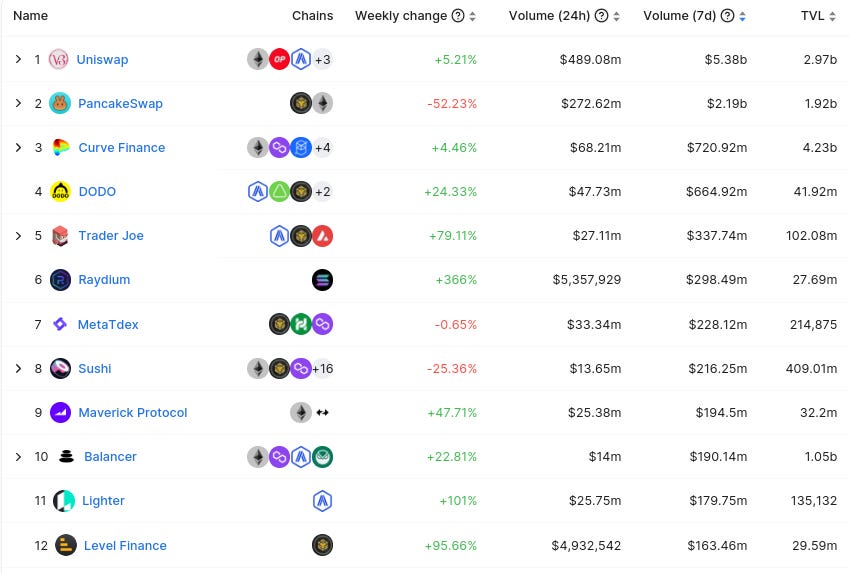This screenshot has width=849, height=573.
Task: Expand the Sushi row
Action: coord(18,368)
